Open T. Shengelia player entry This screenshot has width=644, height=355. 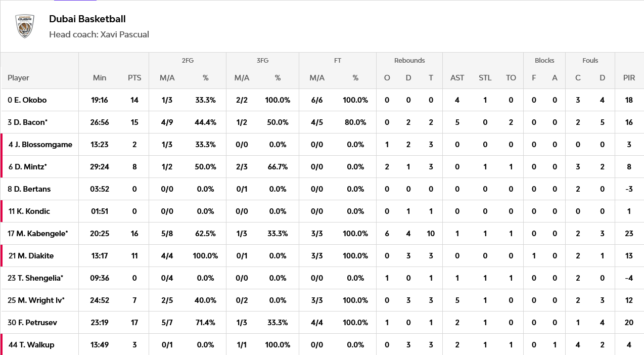[x=35, y=278]
